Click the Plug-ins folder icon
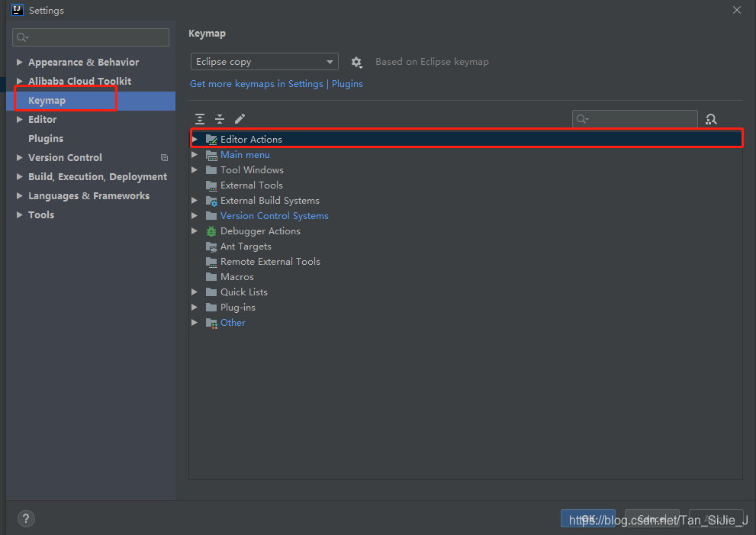The width and height of the screenshot is (756, 535). coord(211,308)
